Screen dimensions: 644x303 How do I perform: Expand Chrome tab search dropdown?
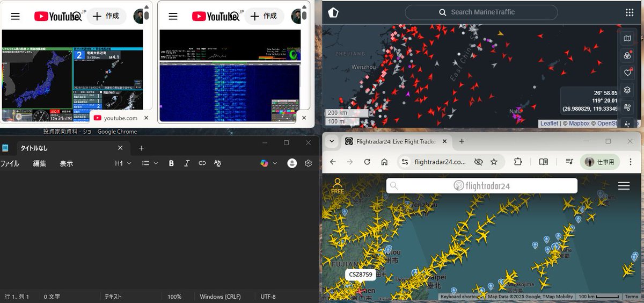click(x=332, y=141)
